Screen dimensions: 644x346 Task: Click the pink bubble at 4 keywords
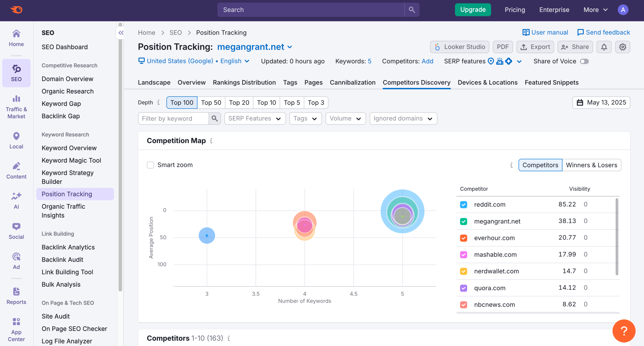pos(305,225)
